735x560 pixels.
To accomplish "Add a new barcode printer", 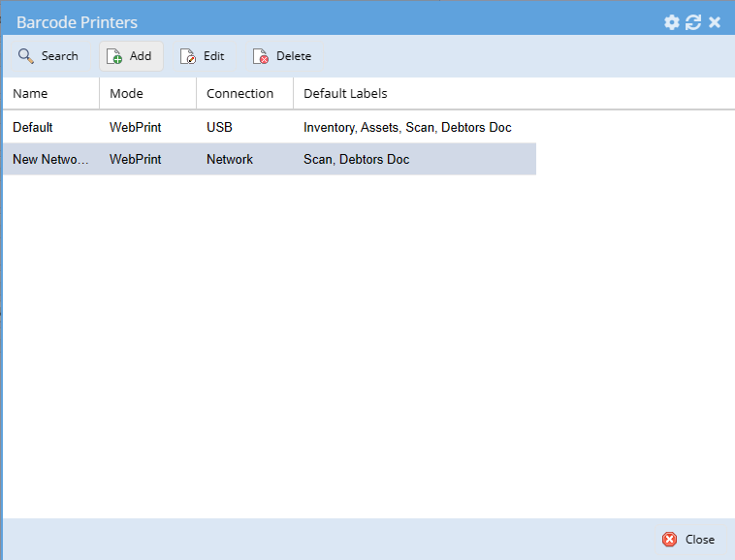I will pyautogui.click(x=131, y=56).
